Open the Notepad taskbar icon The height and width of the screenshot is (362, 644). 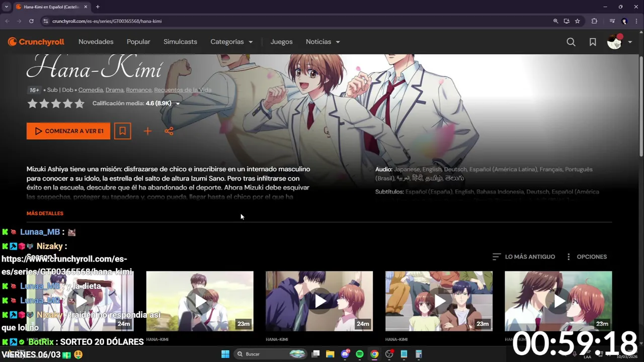404,354
